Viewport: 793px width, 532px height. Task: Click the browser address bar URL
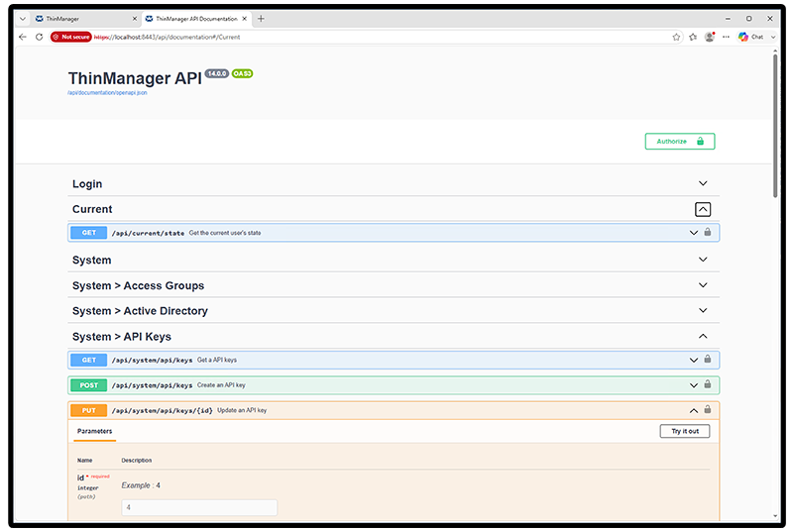pyautogui.click(x=167, y=37)
